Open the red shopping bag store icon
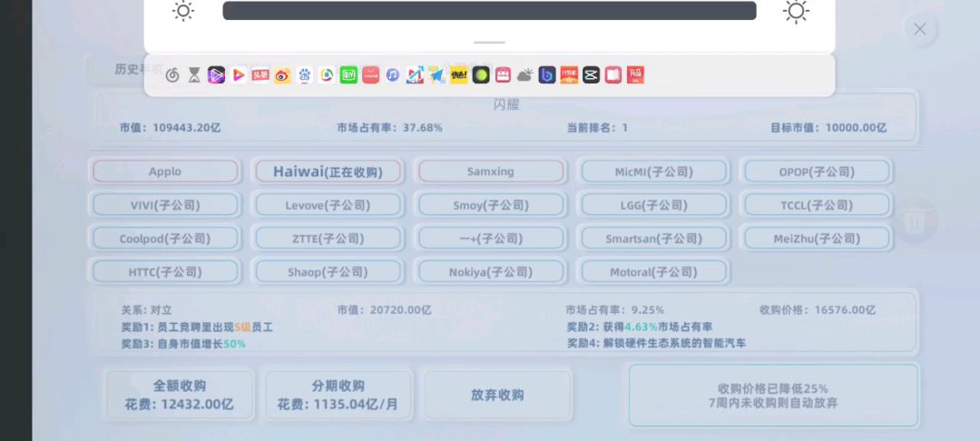The width and height of the screenshot is (980, 441). (x=370, y=75)
